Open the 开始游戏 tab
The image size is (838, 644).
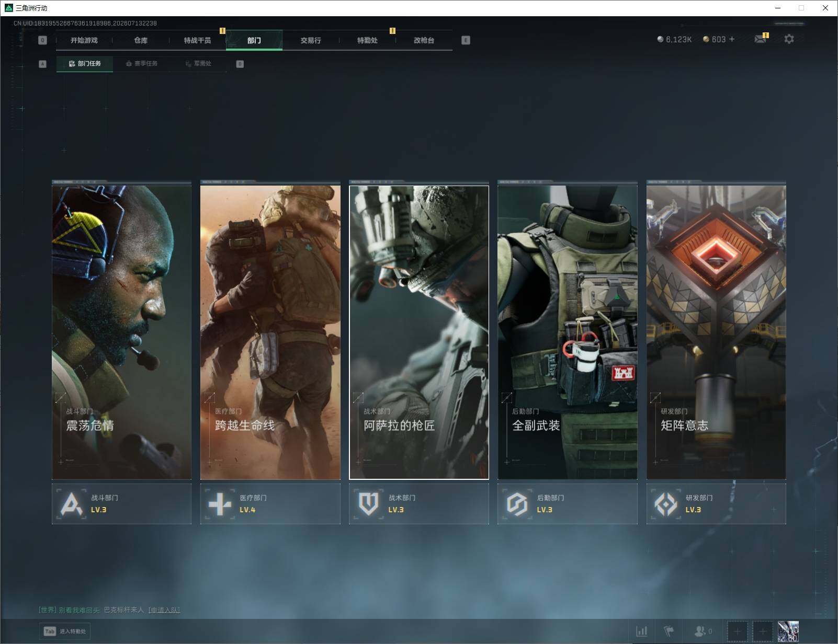[x=84, y=40]
